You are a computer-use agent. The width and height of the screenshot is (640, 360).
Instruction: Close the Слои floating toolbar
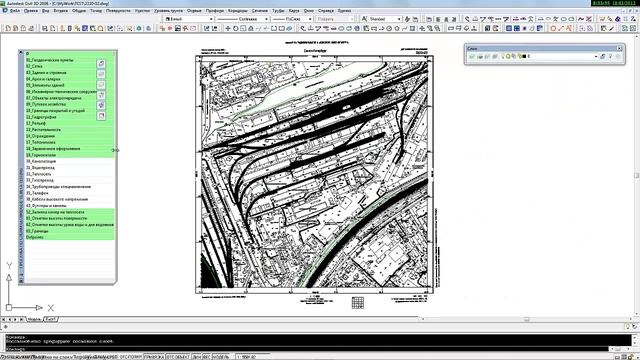point(620,49)
